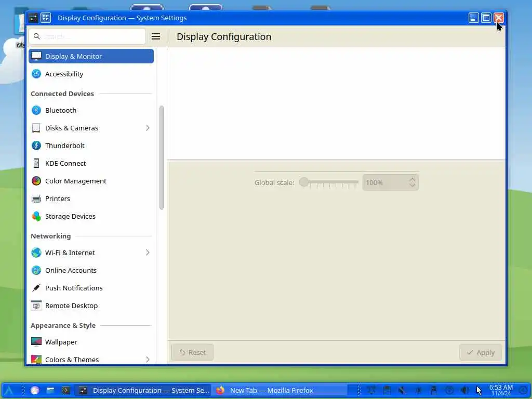Open Accessibility settings
Screen dimensions: 532x399
point(91,74)
